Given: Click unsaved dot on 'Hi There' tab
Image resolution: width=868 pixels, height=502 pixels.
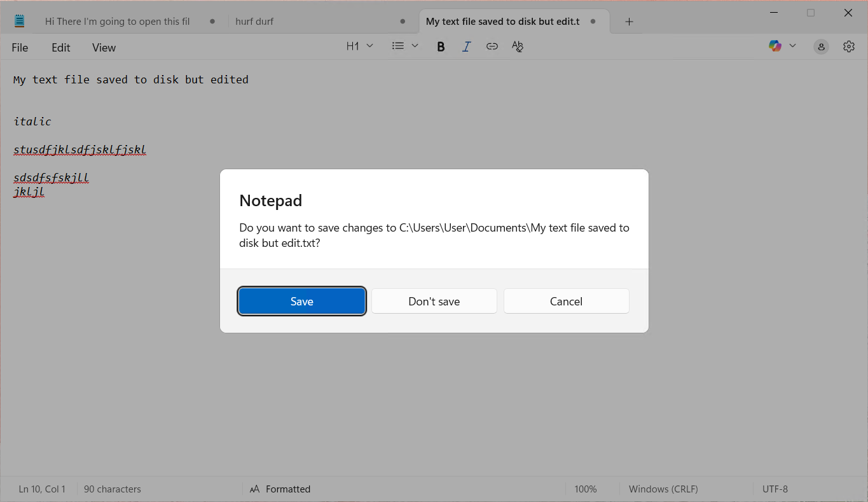Looking at the screenshot, I should tap(212, 22).
